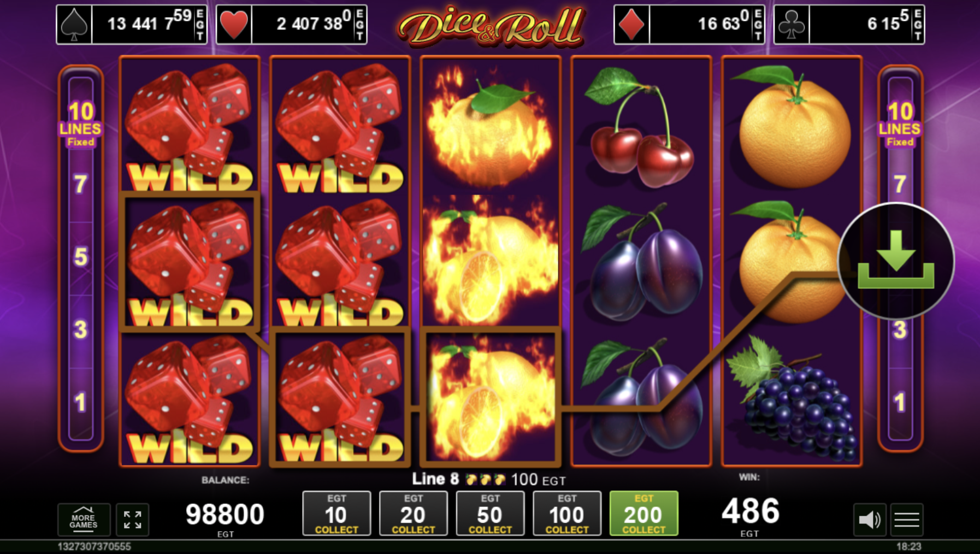Click line 7 on left lines panel

(81, 184)
